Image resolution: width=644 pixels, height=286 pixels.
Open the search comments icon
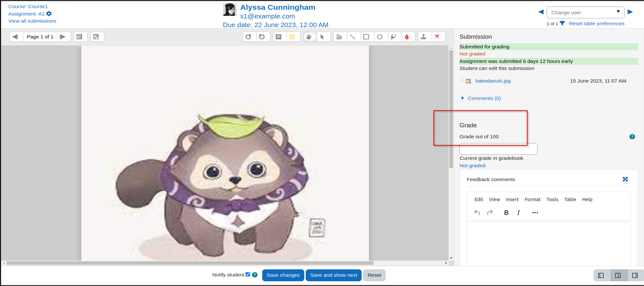[80, 37]
